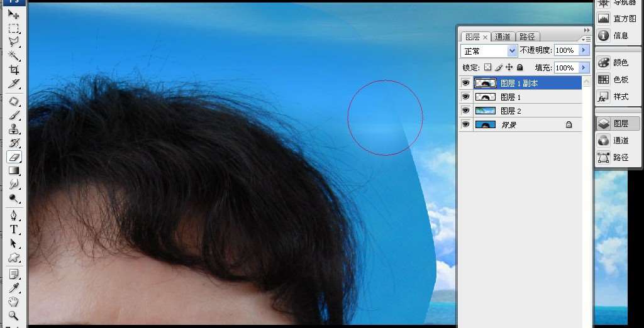Open the 色板 swatches panel
The height and width of the screenshot is (328, 644).
tap(618, 80)
